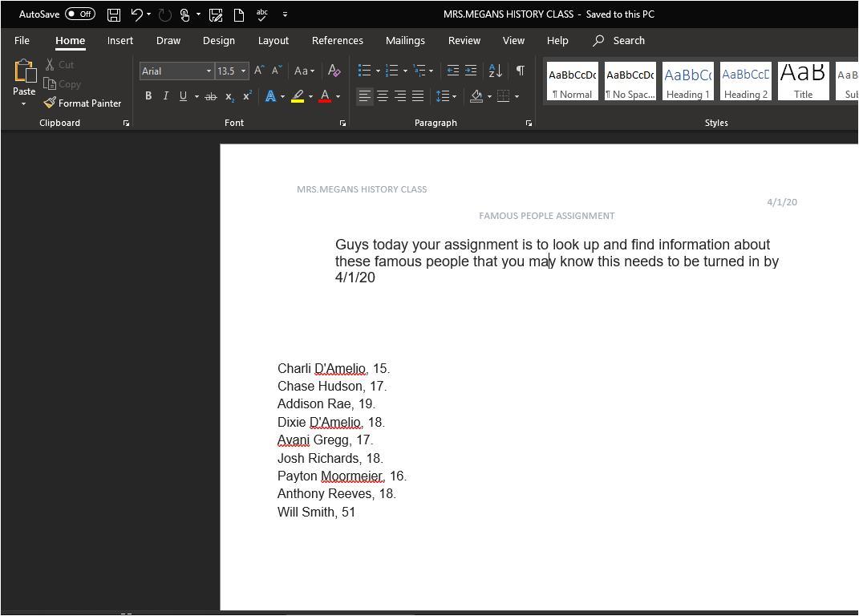Screen dimensions: 859x616
Task: Click the Bullets list icon
Action: coord(364,71)
